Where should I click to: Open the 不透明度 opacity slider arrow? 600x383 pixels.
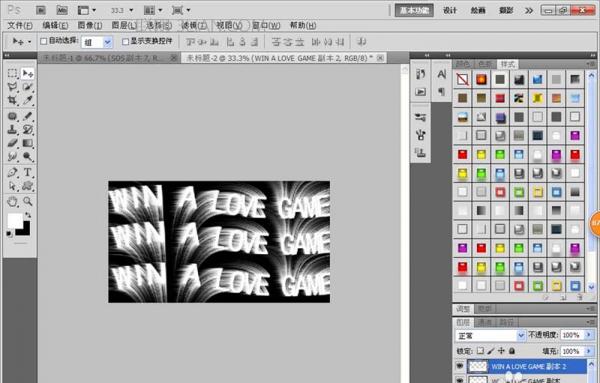pyautogui.click(x=589, y=335)
